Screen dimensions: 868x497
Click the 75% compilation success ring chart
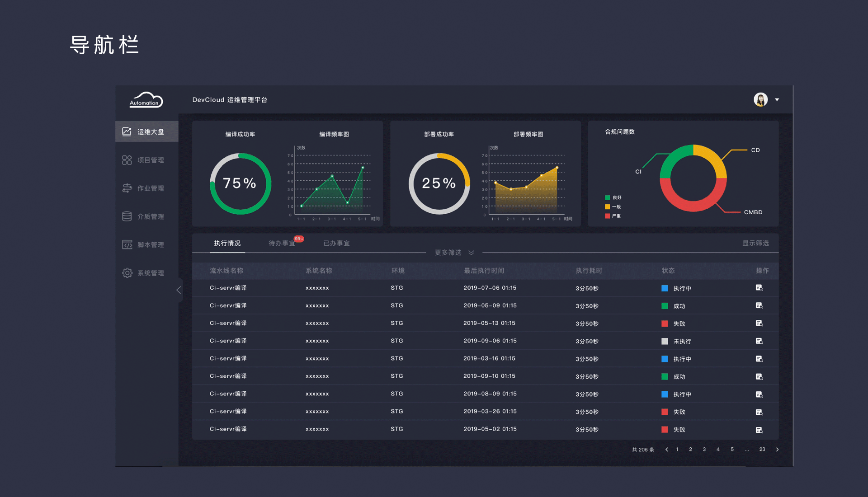pyautogui.click(x=240, y=183)
